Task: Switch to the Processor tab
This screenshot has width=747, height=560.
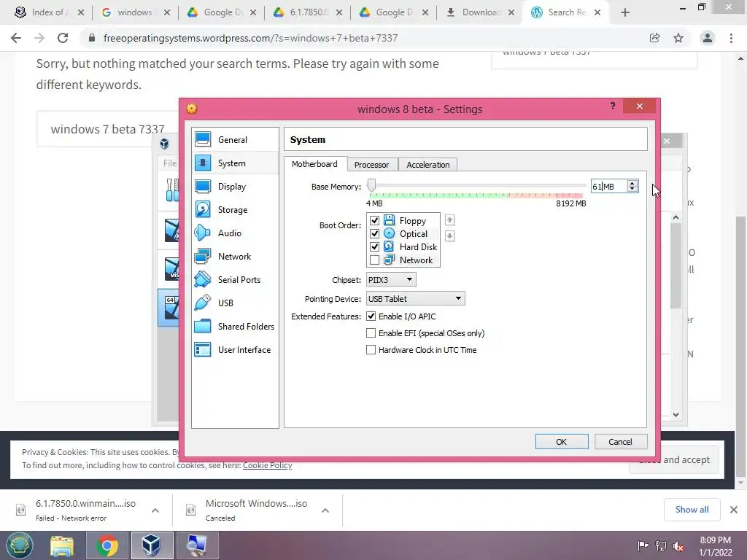Action: [x=371, y=165]
